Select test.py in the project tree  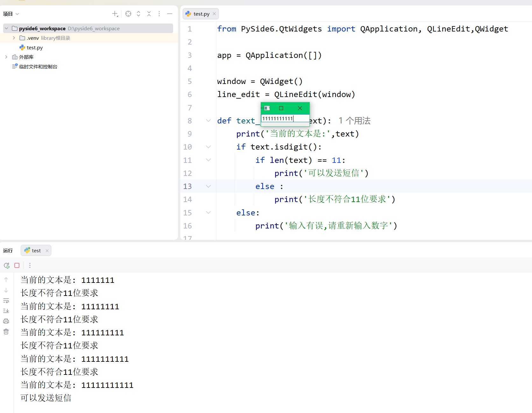pyautogui.click(x=35, y=47)
